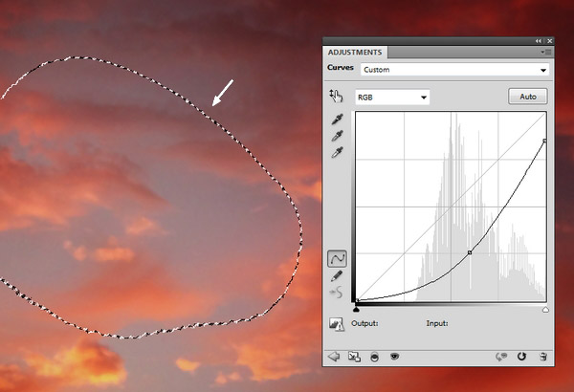Click the white point slider triangle
574x392 pixels.
(545, 310)
